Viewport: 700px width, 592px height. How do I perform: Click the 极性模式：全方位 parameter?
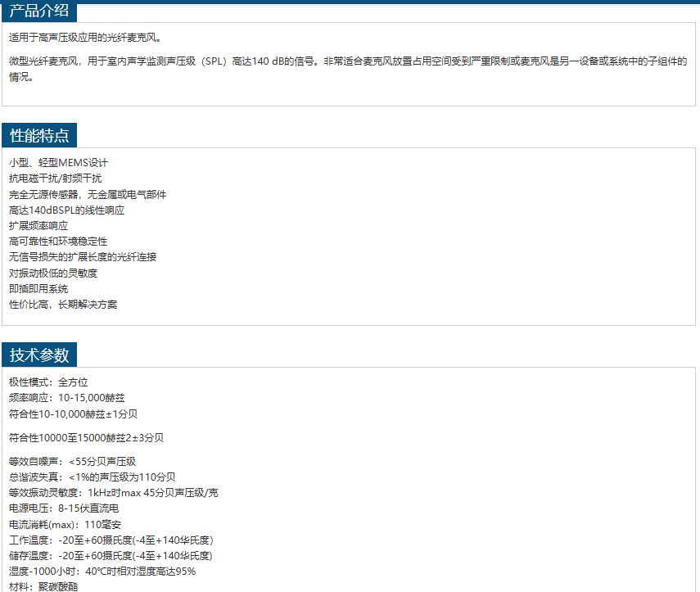click(x=48, y=382)
